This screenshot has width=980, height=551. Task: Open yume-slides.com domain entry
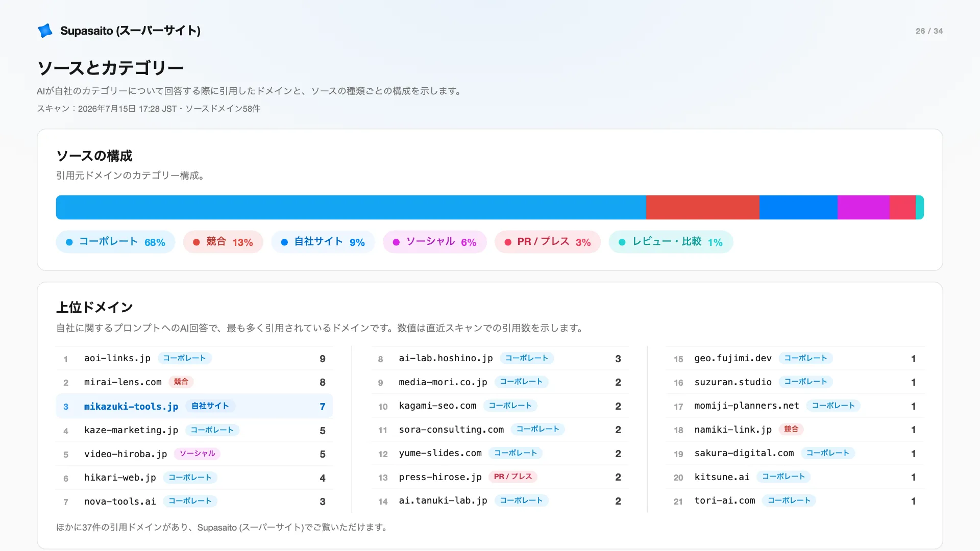[500, 454]
